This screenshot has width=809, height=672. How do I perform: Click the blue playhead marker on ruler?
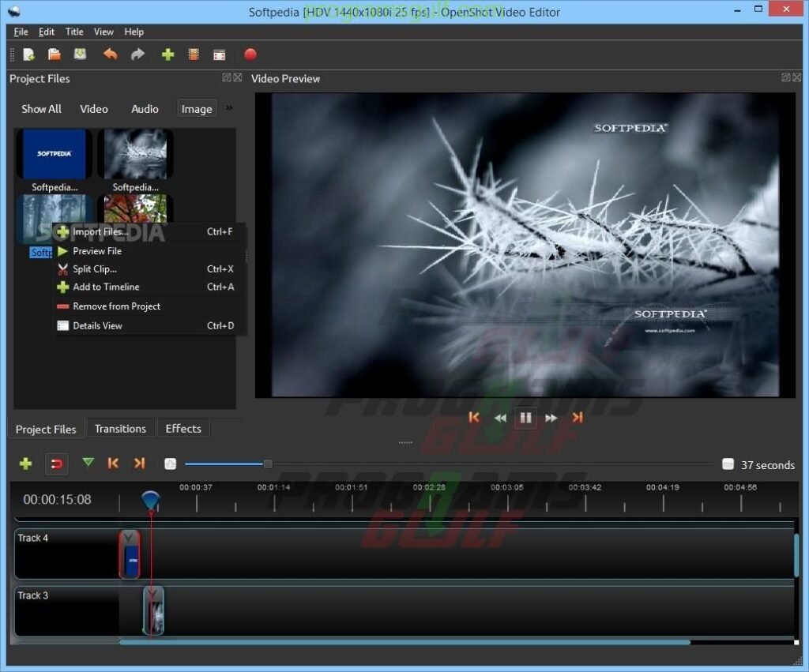tap(151, 501)
